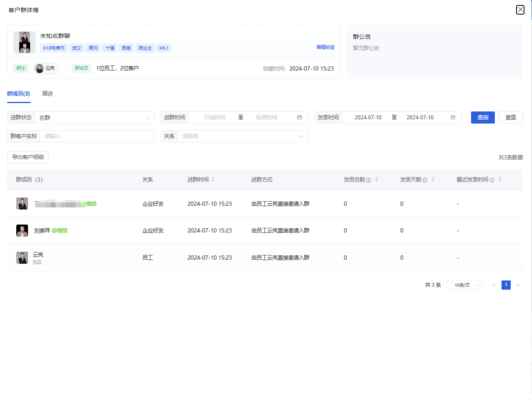
Task: Click the 黄冈 tag
Action: pos(93,48)
